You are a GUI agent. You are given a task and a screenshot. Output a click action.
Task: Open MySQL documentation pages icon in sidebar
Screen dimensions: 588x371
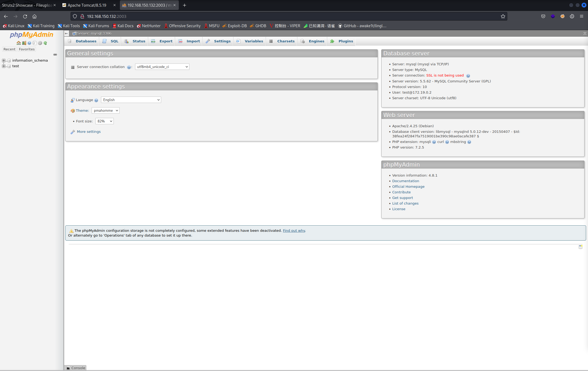(34, 43)
